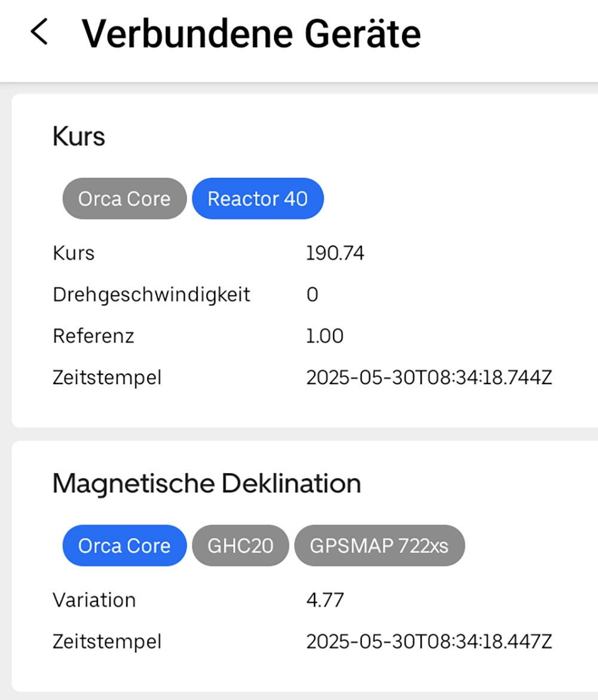Select Orca Core under Magnetische Deklination
598x700 pixels.
(x=124, y=546)
